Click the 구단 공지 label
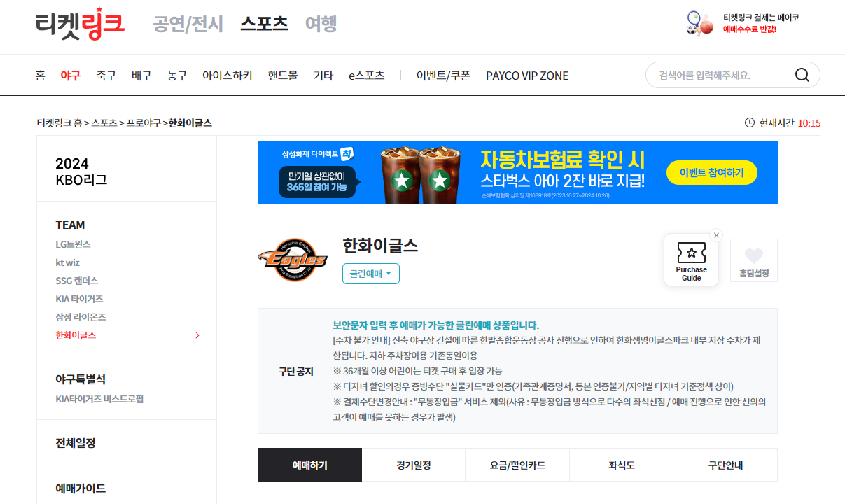The height and width of the screenshot is (504, 845). point(296,371)
